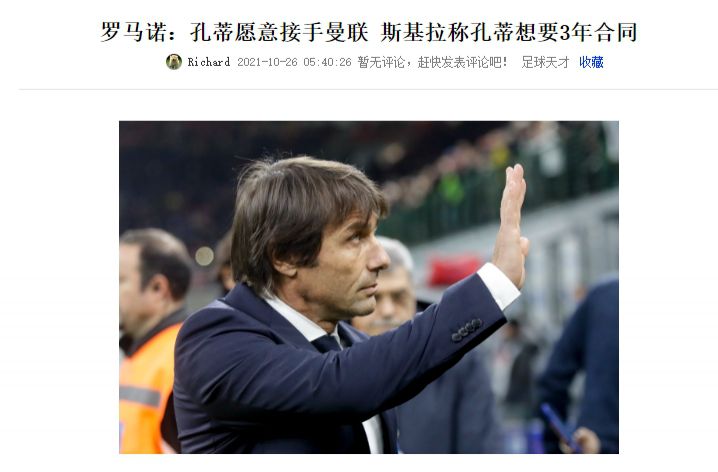Click the headline part 斯基拉称孔蒂想要3年合同
The width and height of the screenshot is (718, 472).
coord(509,32)
